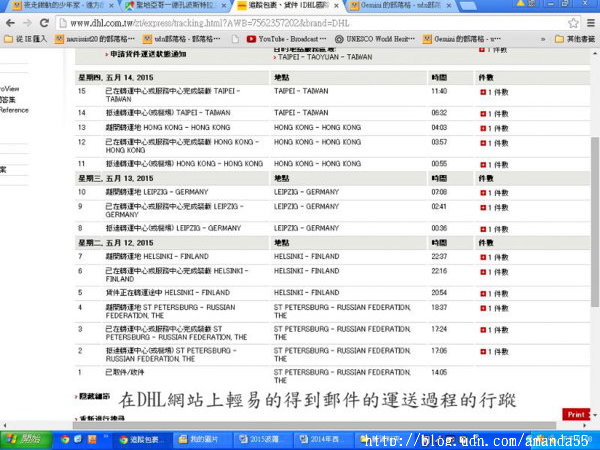Open the 從 IE 匯入 bookmarks folder
The height and width of the screenshot is (450, 600).
tap(25, 39)
